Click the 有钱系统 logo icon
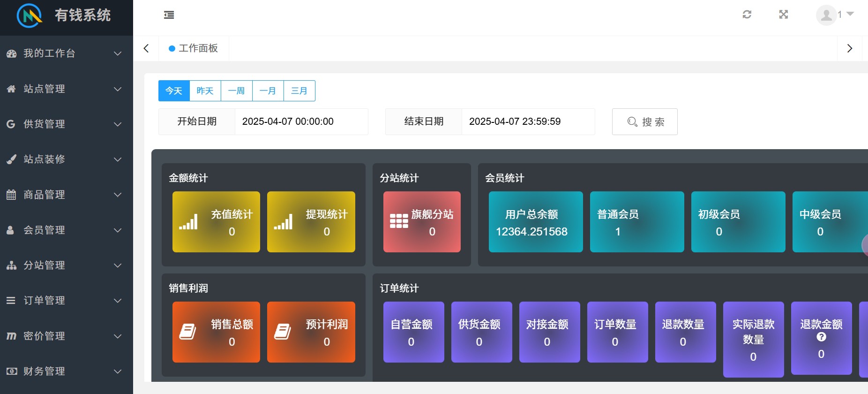 click(x=29, y=15)
